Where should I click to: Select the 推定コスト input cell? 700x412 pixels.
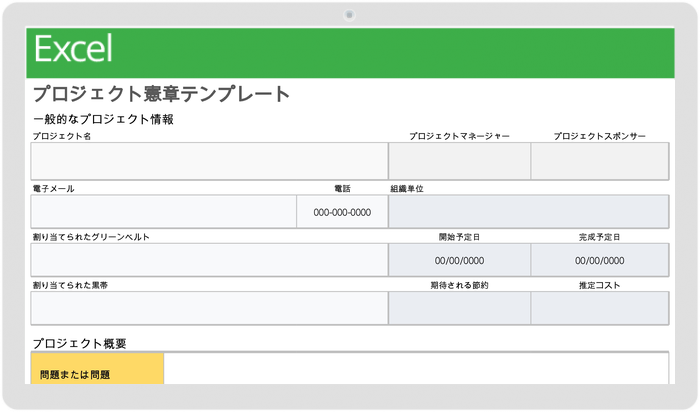click(x=600, y=308)
